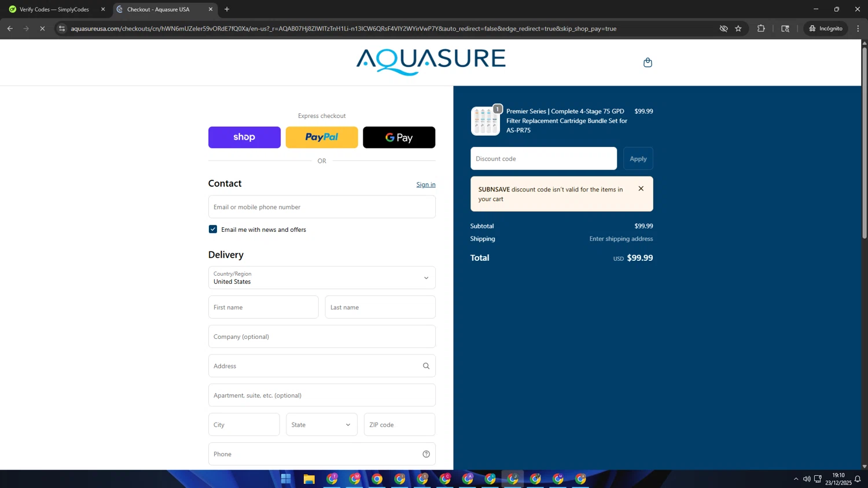This screenshot has height=488, width=868.
Task: Click the City field
Action: coord(244,424)
